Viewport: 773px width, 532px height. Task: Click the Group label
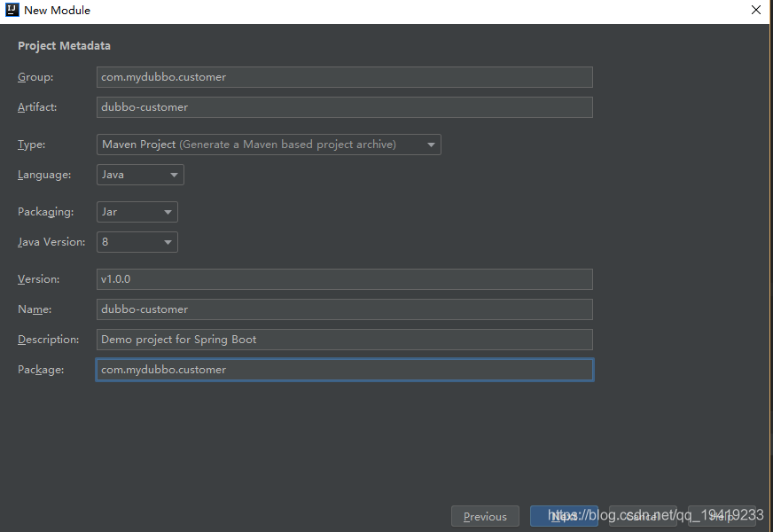click(x=35, y=77)
